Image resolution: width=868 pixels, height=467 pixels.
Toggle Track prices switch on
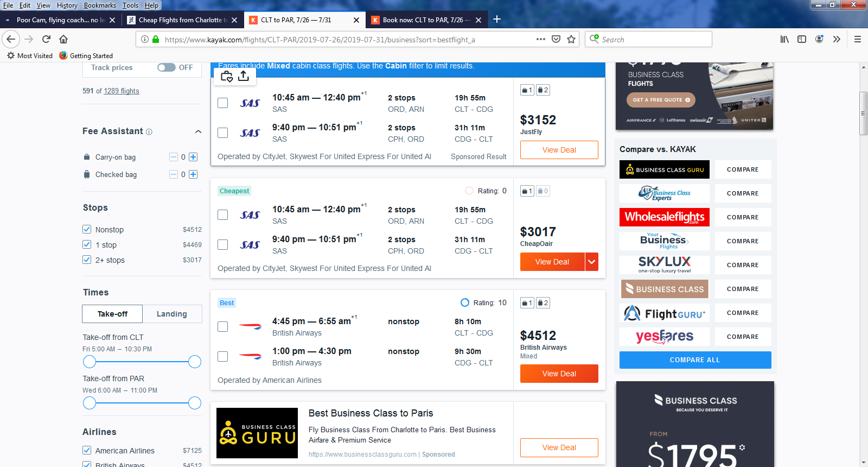pyautogui.click(x=167, y=67)
